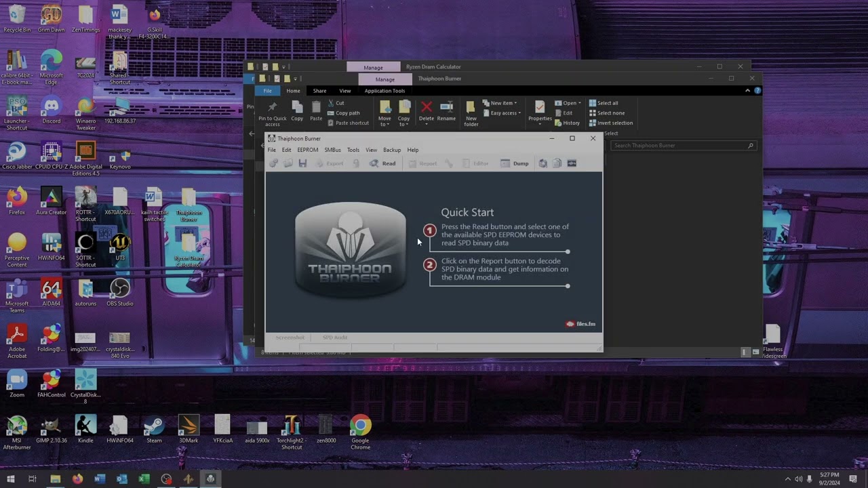Select the Discord desktop shortcut
This screenshot has width=868, height=488.
[52, 110]
